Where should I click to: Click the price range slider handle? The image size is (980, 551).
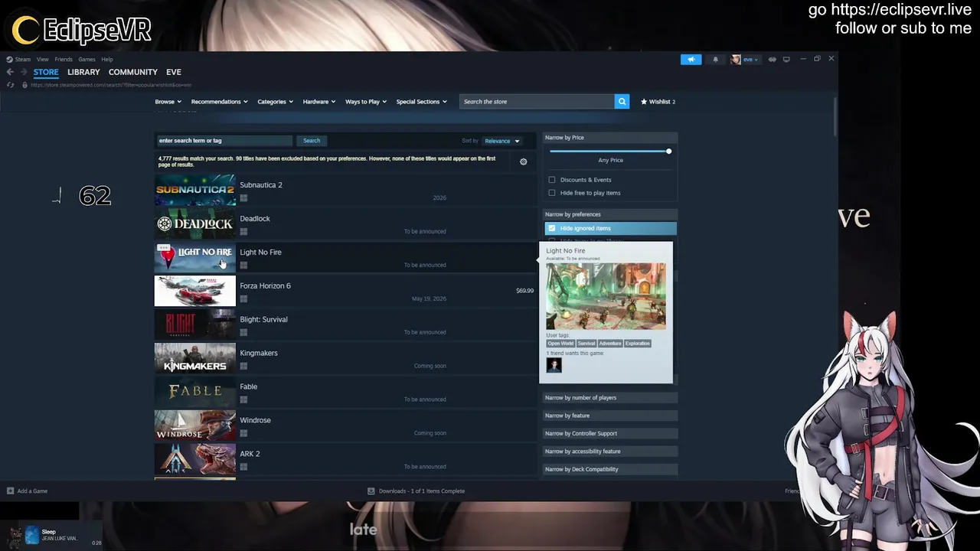point(668,151)
